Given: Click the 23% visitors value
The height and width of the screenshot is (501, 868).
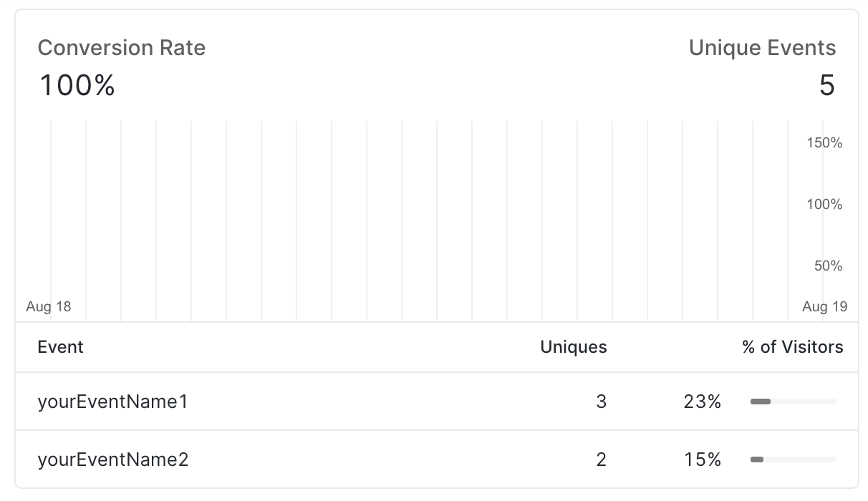Looking at the screenshot, I should [702, 402].
